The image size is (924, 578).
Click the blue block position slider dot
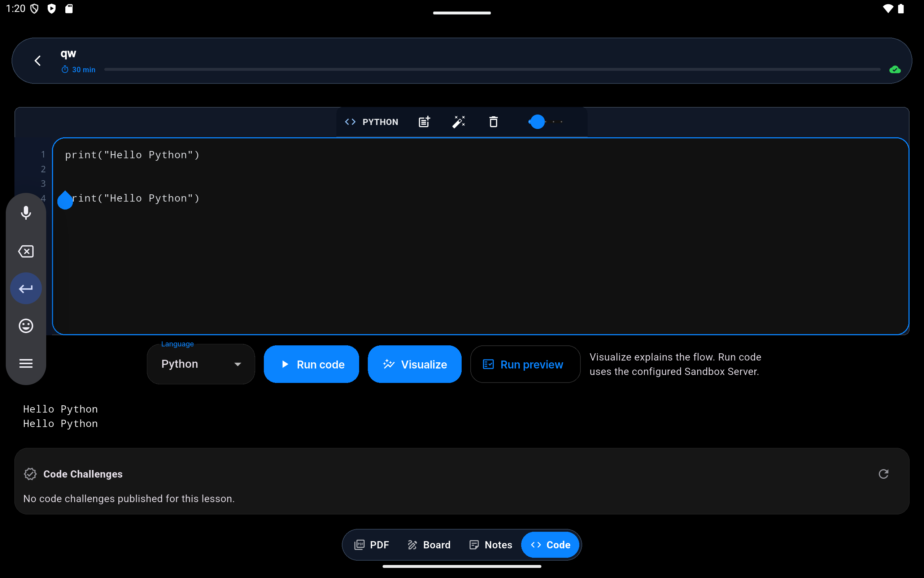click(x=537, y=122)
